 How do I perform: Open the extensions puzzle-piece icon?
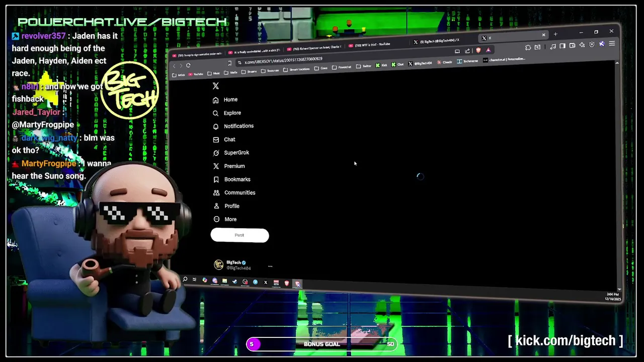click(x=528, y=47)
